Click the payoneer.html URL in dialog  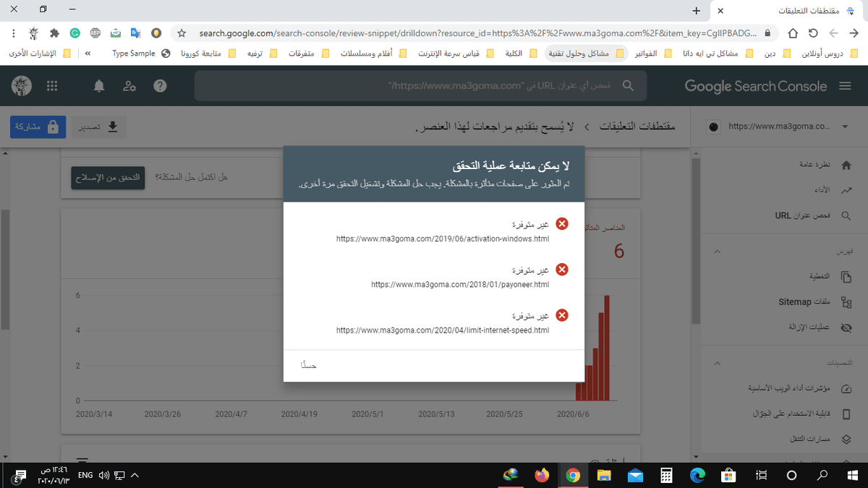click(x=460, y=285)
